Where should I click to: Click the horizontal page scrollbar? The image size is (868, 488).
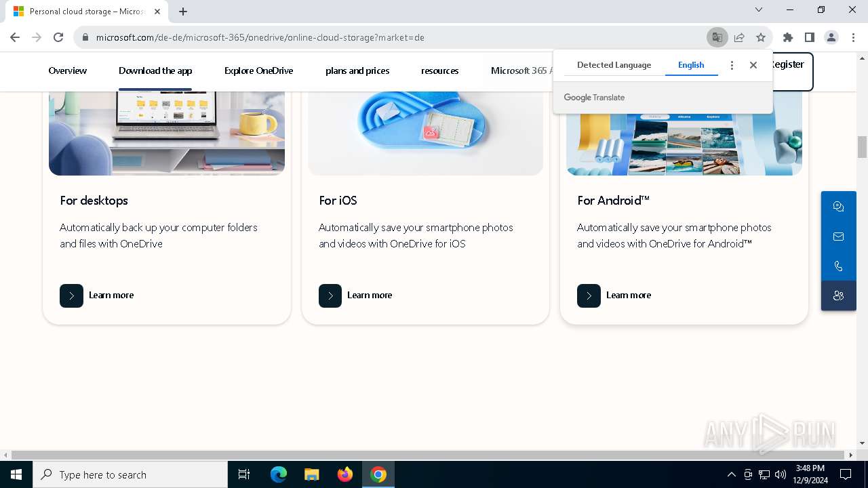coord(429,455)
